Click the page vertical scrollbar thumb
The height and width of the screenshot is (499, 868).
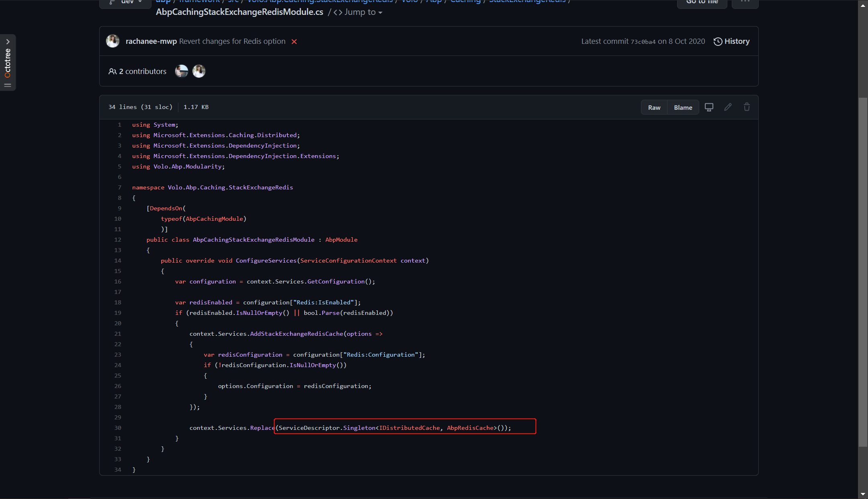point(863,272)
